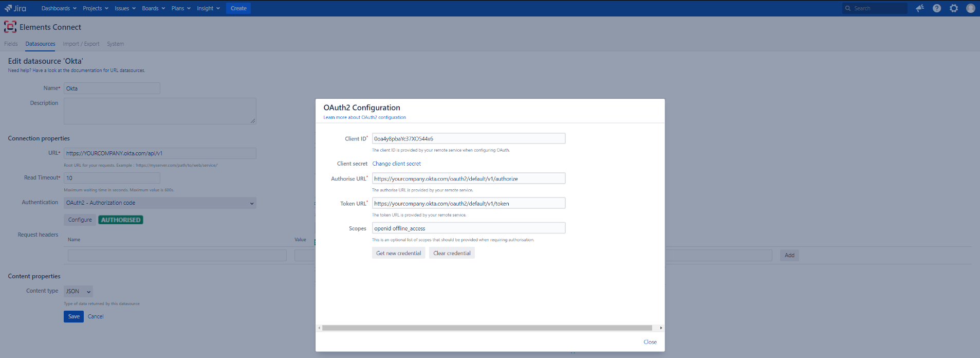Click right arrow of dialog scrollbar

coord(661,328)
